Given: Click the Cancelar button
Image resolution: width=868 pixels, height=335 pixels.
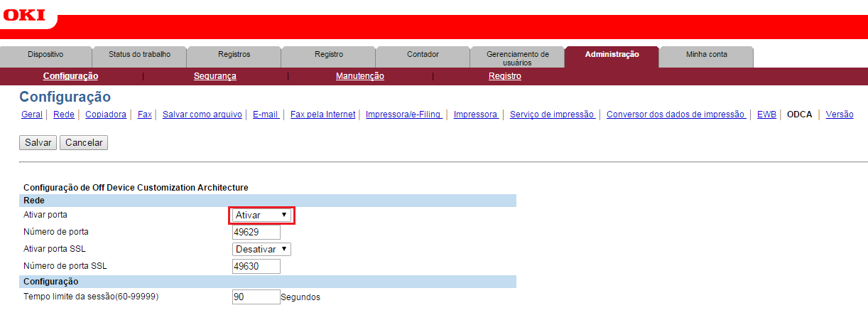Looking at the screenshot, I should pos(84,143).
